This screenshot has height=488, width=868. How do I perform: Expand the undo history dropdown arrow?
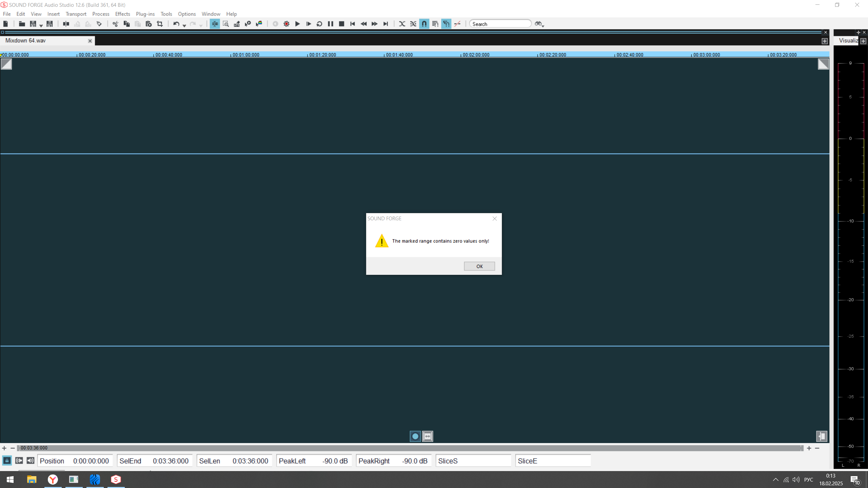pyautogui.click(x=184, y=25)
